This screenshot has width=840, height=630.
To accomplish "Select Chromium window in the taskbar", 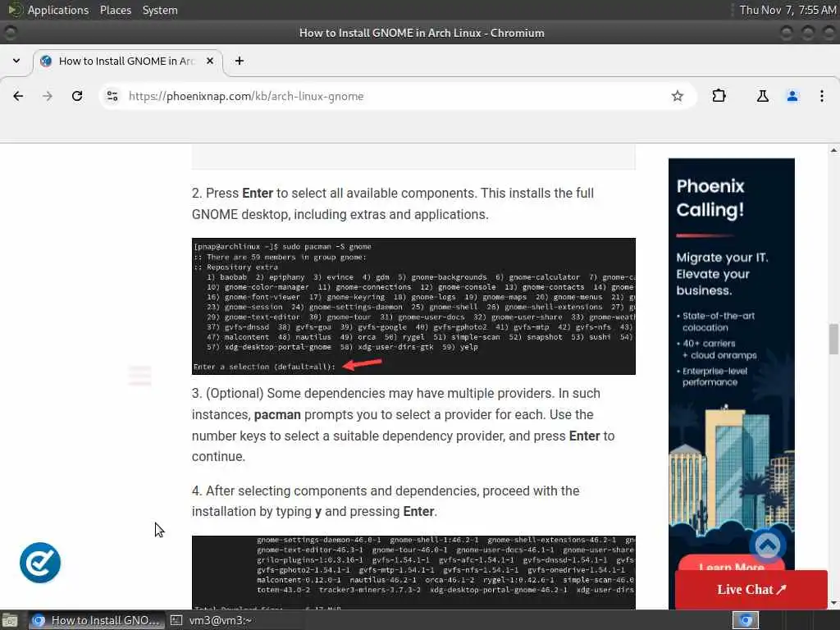I will 95,620.
